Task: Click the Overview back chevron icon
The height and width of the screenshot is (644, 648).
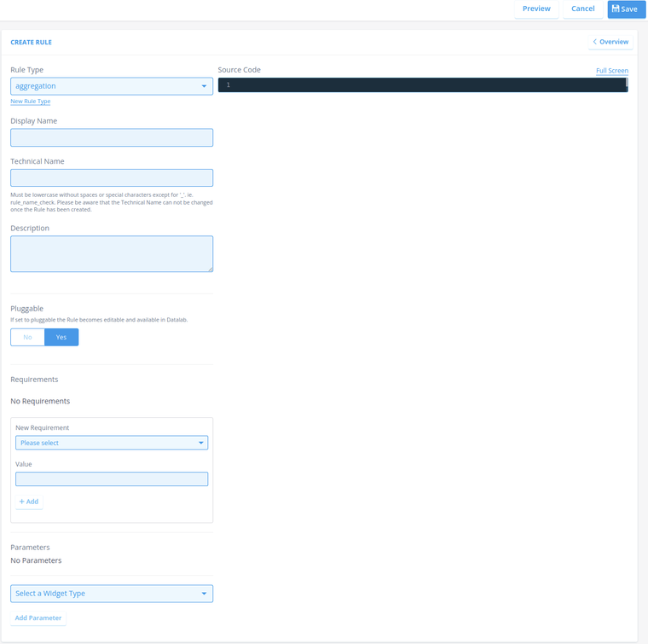Action: click(x=595, y=42)
